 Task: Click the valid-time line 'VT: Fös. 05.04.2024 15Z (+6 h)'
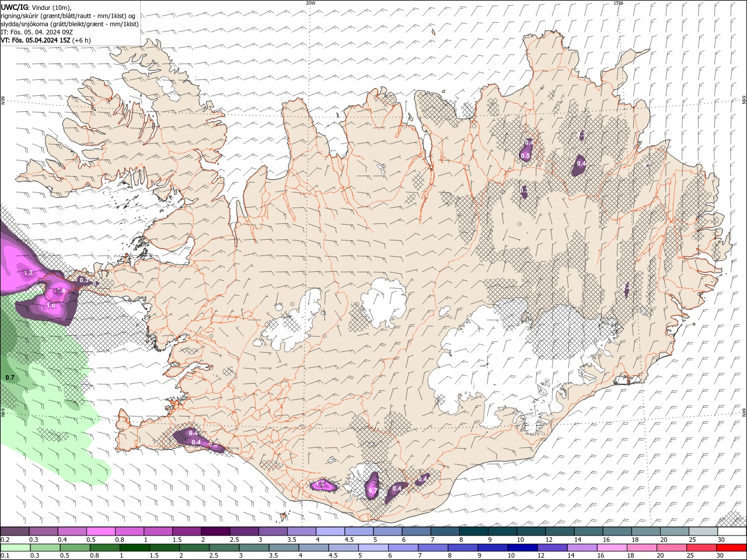tap(46, 40)
